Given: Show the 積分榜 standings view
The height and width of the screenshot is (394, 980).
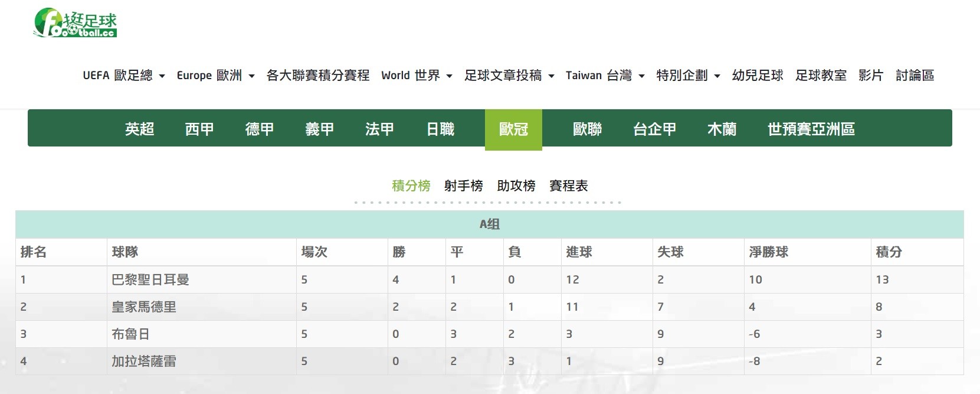Looking at the screenshot, I should pyautogui.click(x=411, y=185).
